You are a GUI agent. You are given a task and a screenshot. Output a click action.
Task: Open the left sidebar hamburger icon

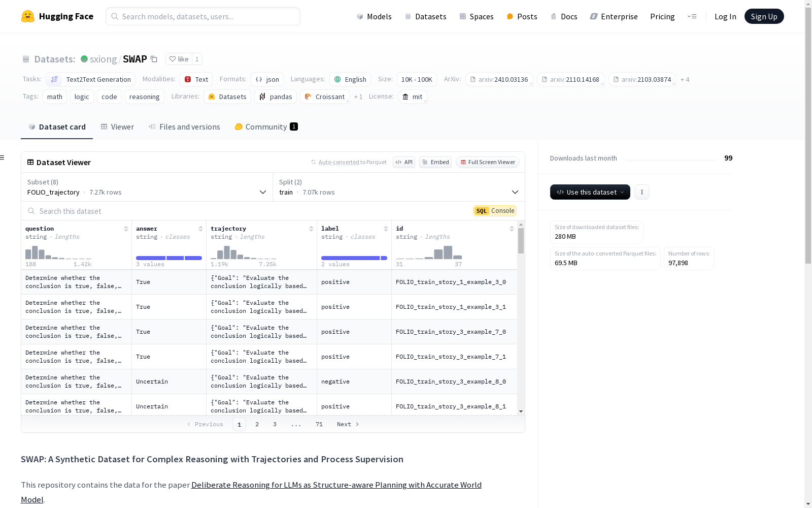pos(3,157)
